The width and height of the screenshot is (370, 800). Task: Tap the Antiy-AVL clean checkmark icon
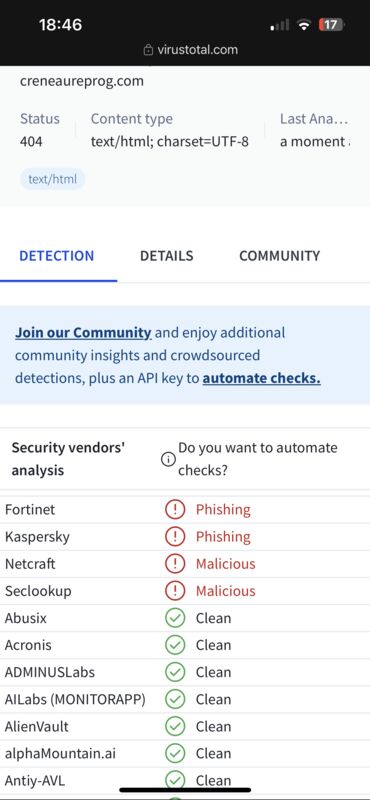pyautogui.click(x=175, y=780)
